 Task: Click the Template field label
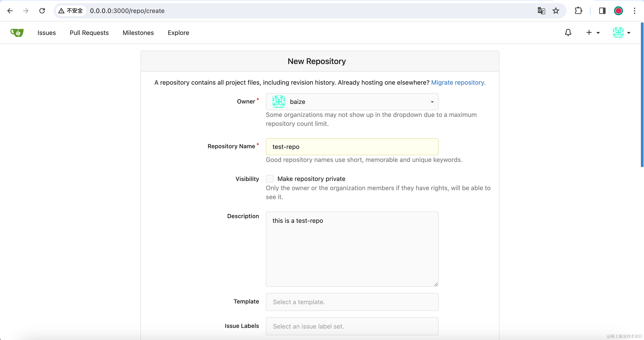(246, 301)
